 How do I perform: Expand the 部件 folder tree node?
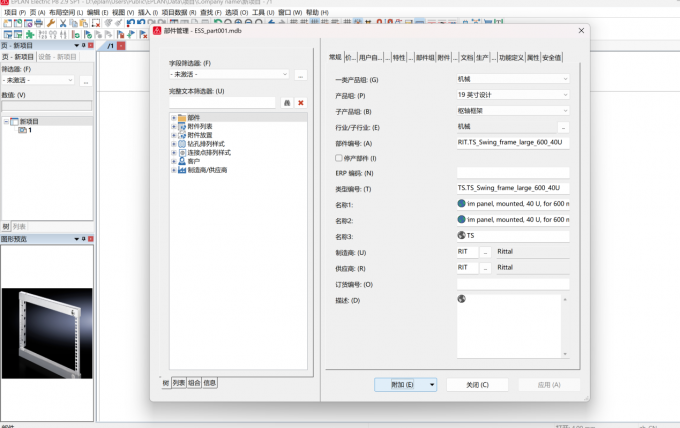coord(174,118)
